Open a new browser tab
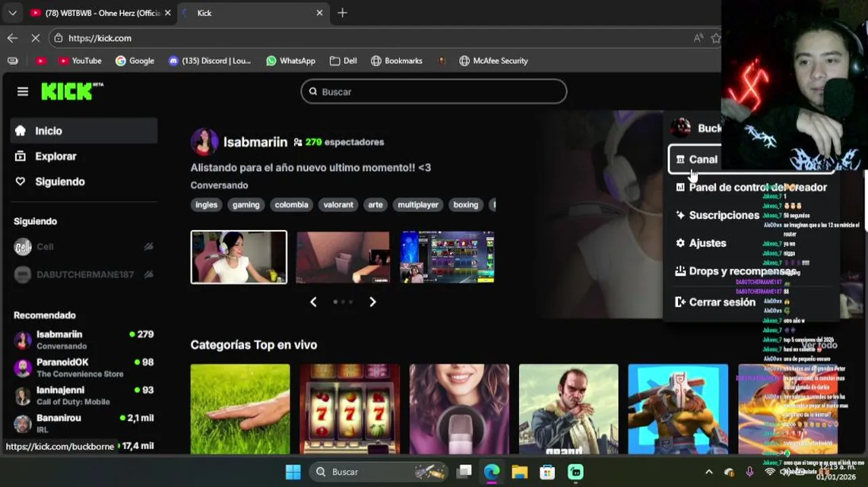Viewport: 868px width, 487px height. (x=342, y=13)
